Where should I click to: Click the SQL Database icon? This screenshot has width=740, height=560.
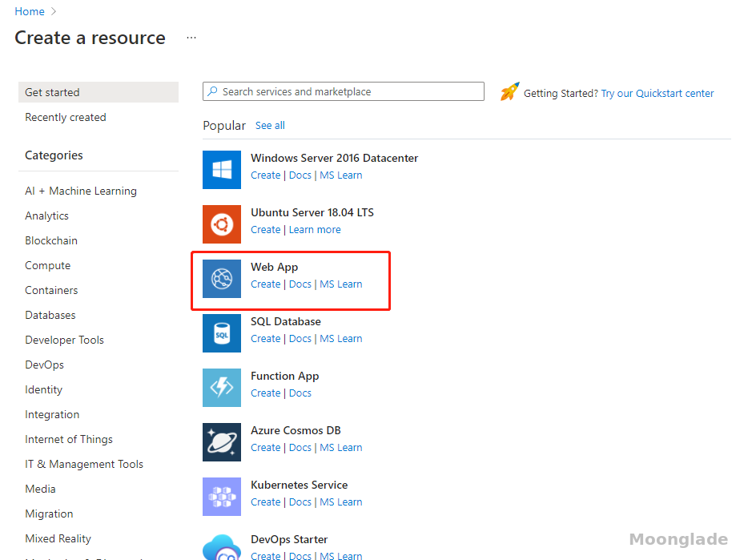[221, 333]
